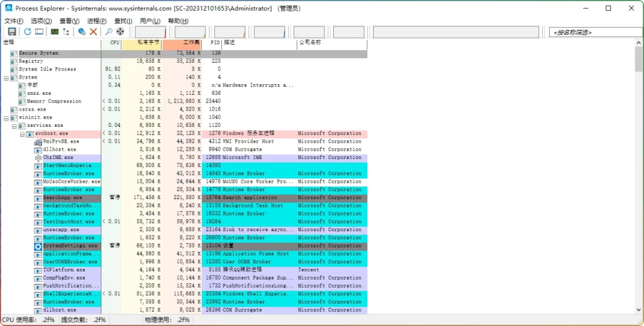This screenshot has width=644, height=326.
Task: Click the vertical scrollbar down arrow
Action: coord(639,310)
